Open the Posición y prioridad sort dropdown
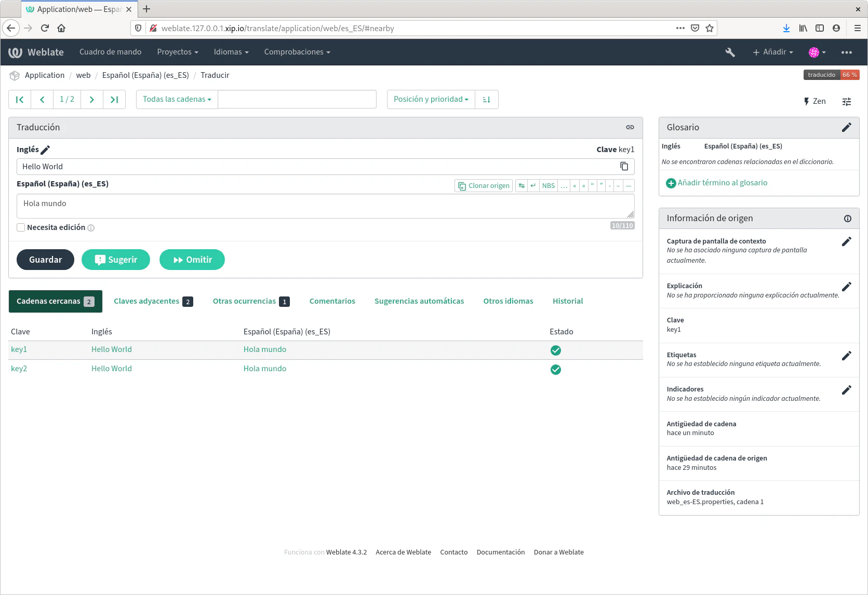 click(x=431, y=99)
